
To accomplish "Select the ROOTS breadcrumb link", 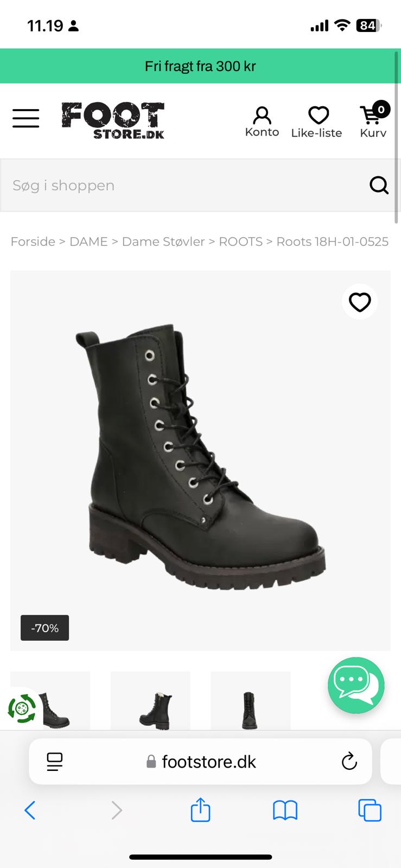I will pos(240,241).
